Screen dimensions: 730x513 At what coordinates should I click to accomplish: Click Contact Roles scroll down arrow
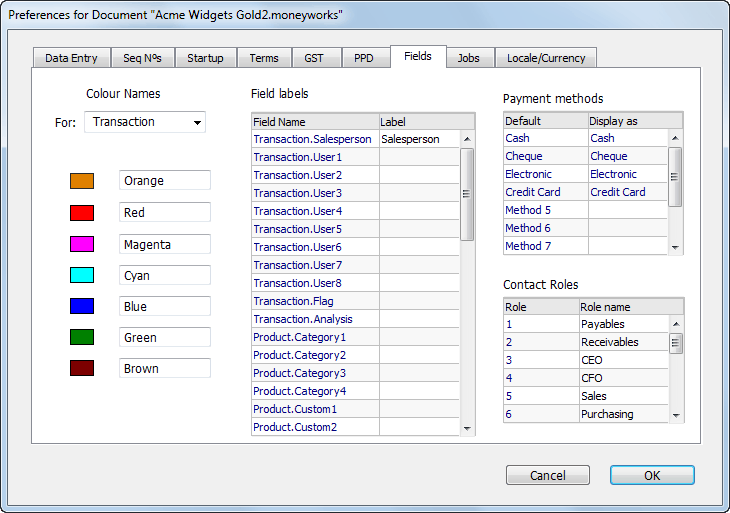[x=676, y=415]
